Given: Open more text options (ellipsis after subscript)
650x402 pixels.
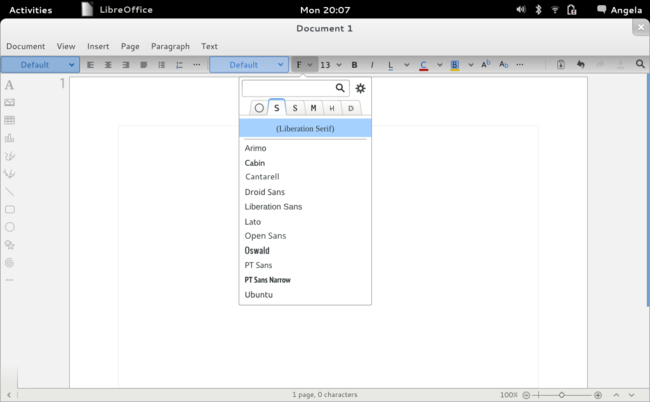Looking at the screenshot, I should pyautogui.click(x=520, y=65).
